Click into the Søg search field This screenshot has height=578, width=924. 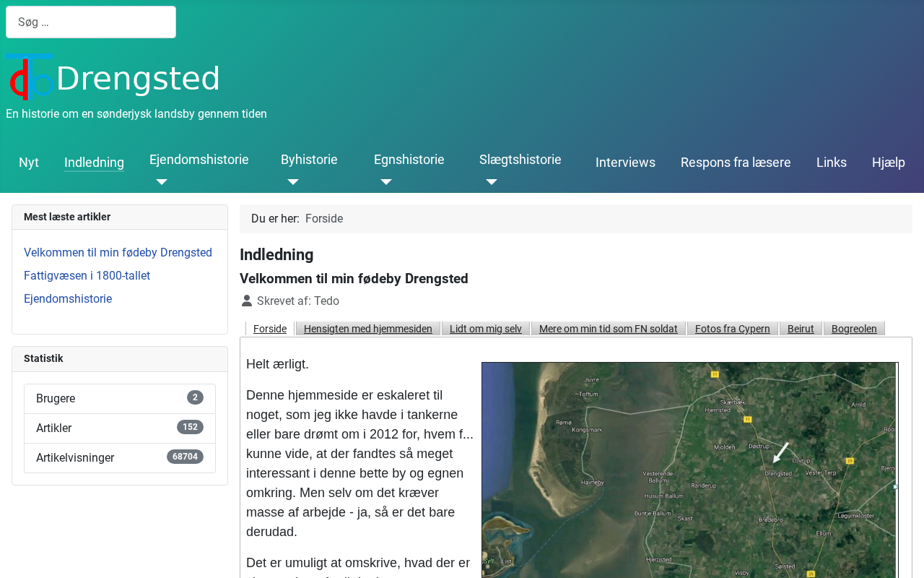(x=91, y=22)
